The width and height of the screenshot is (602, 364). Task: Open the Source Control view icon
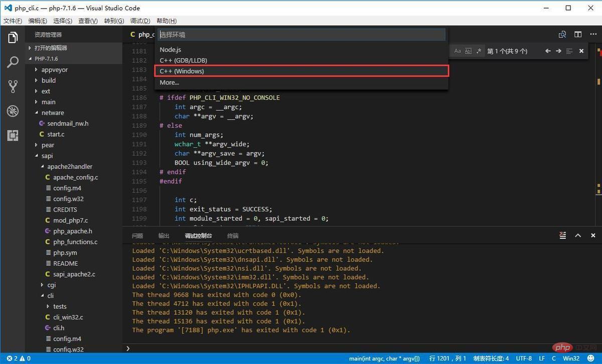[x=13, y=86]
